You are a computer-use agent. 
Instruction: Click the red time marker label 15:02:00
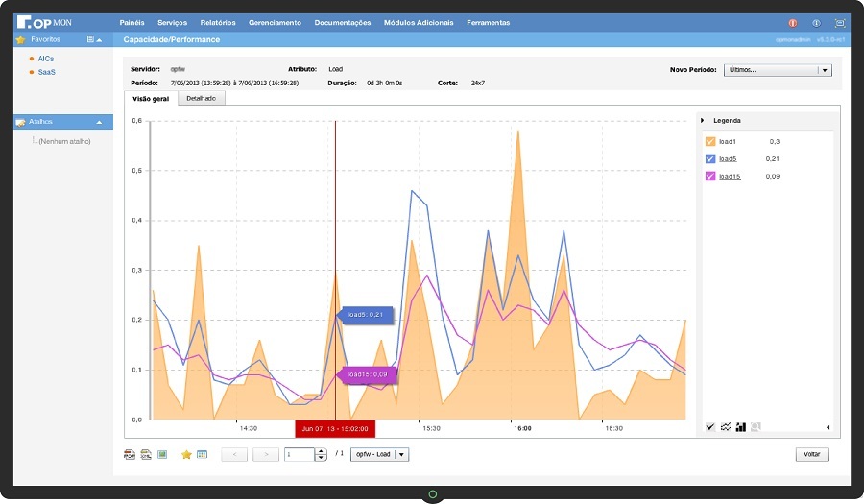tap(335, 428)
